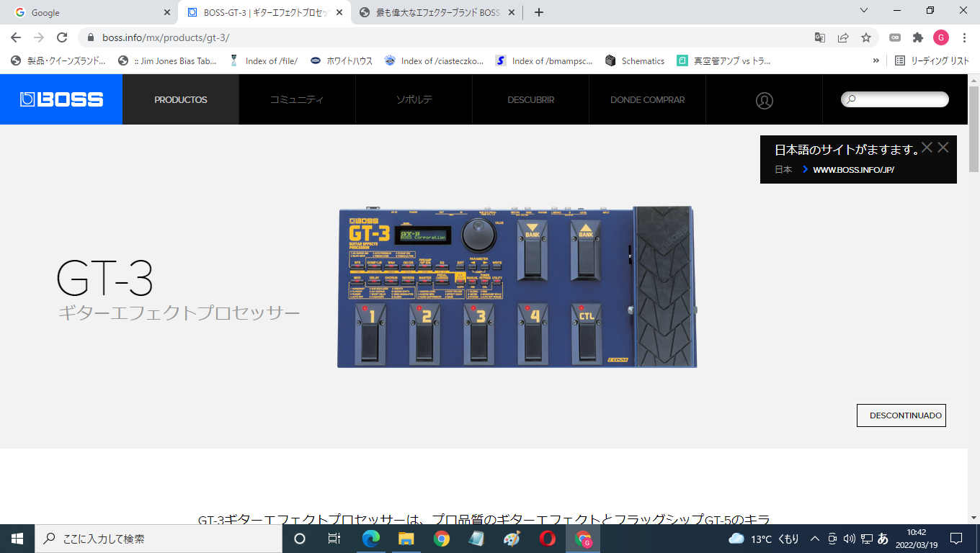Open the notification center icon

[x=956, y=539]
